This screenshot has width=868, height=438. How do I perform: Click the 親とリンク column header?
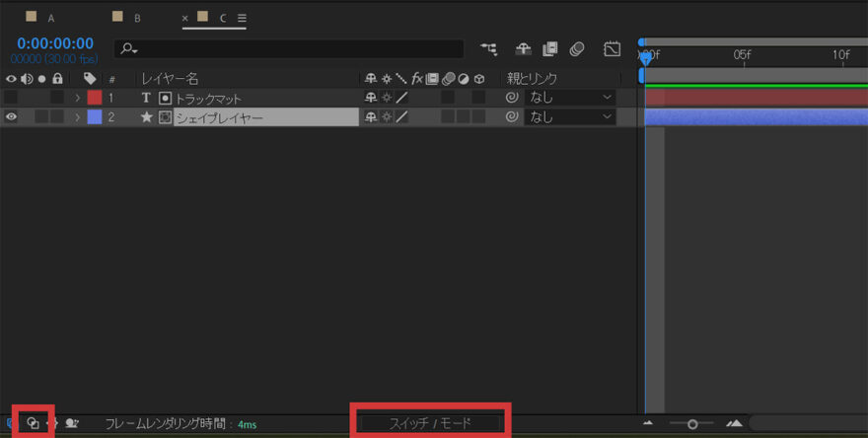[x=532, y=79]
